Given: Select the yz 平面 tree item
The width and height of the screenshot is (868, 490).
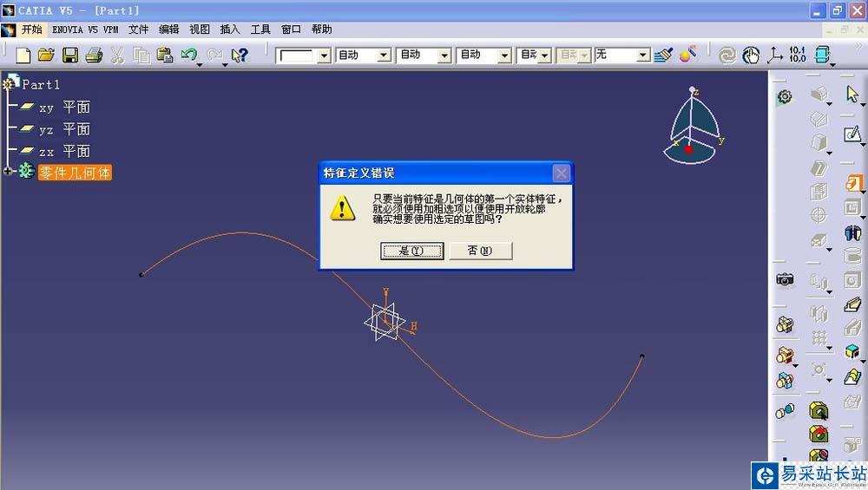Looking at the screenshot, I should (64, 129).
